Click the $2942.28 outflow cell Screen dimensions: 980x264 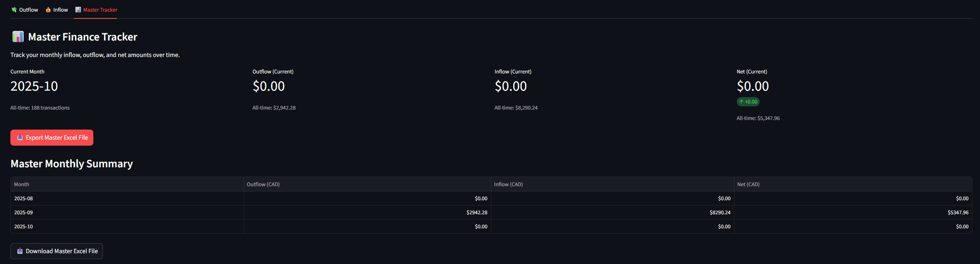coord(477,212)
